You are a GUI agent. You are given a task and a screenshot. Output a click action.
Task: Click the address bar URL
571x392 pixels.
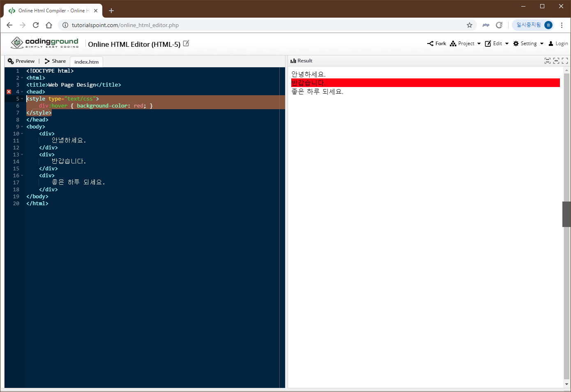[125, 25]
